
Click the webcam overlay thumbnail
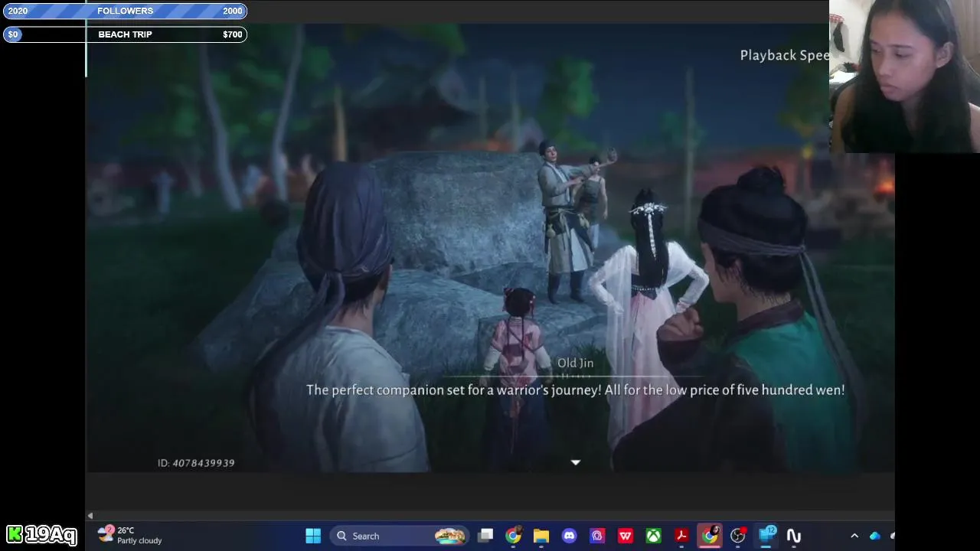[x=904, y=77]
